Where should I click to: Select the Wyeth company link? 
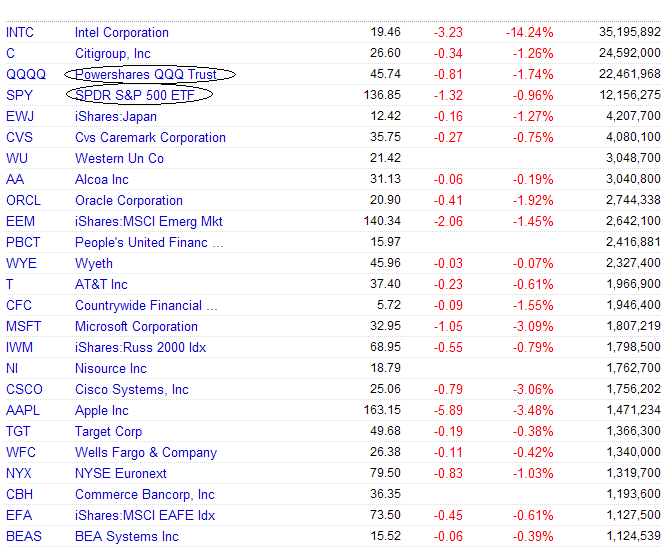pyautogui.click(x=94, y=264)
